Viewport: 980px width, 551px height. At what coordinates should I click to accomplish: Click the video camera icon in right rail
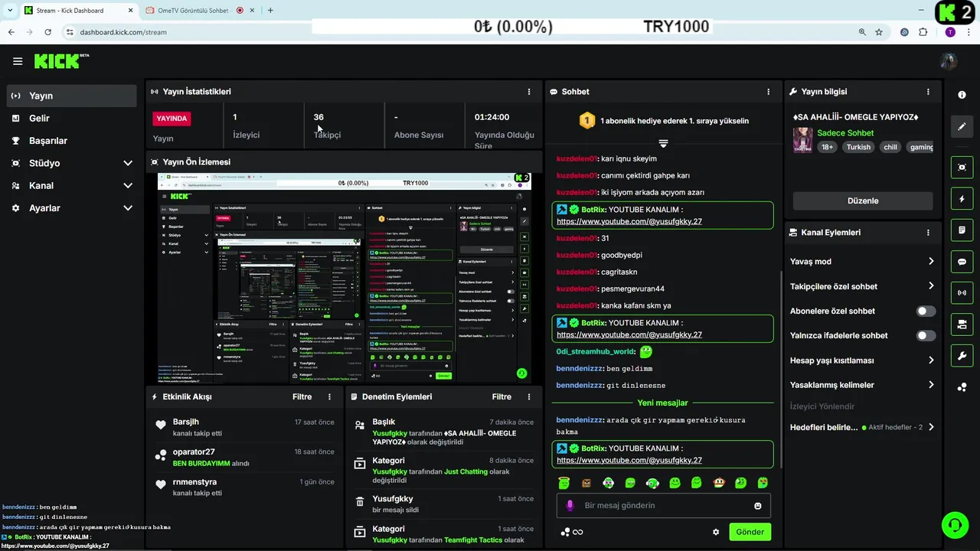pos(962,324)
